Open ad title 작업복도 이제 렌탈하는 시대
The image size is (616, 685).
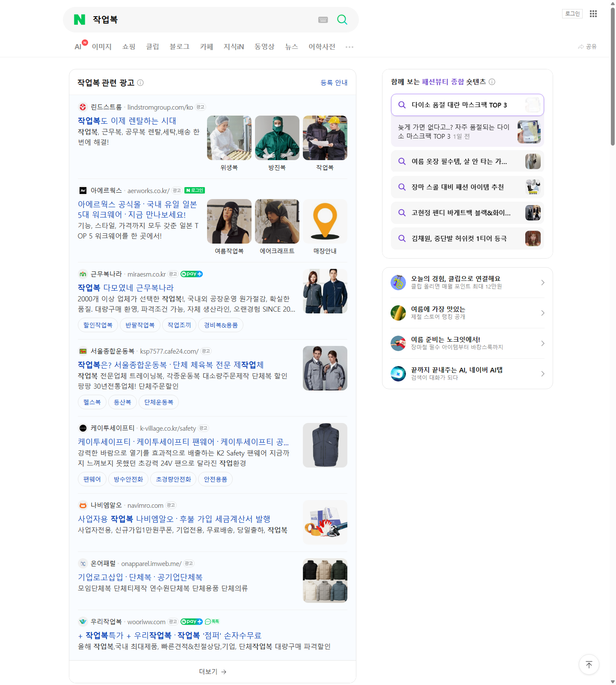tap(127, 121)
